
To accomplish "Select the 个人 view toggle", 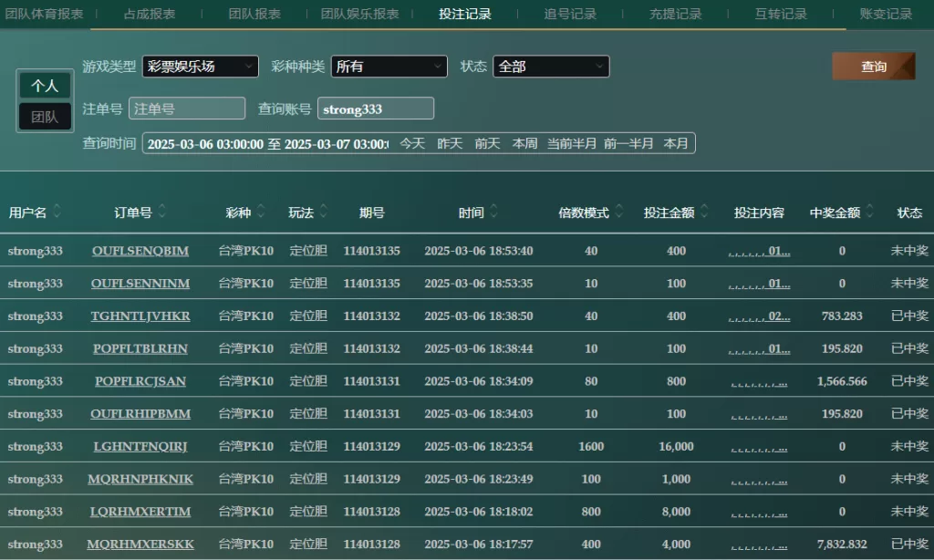I will click(45, 86).
